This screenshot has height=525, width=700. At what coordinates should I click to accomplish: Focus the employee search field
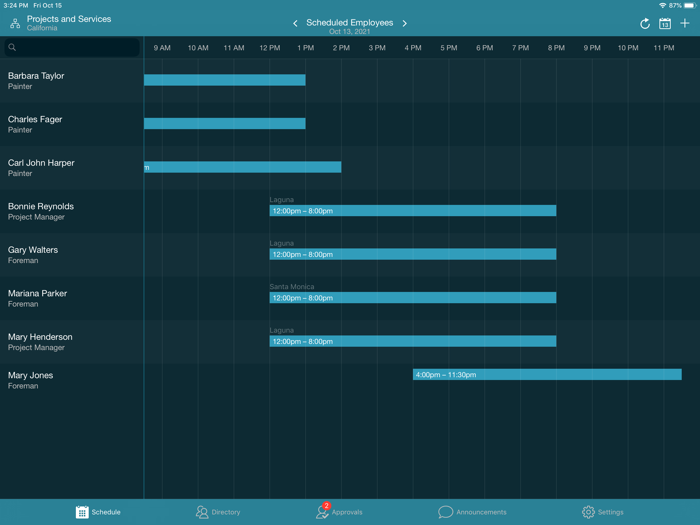[x=72, y=47]
